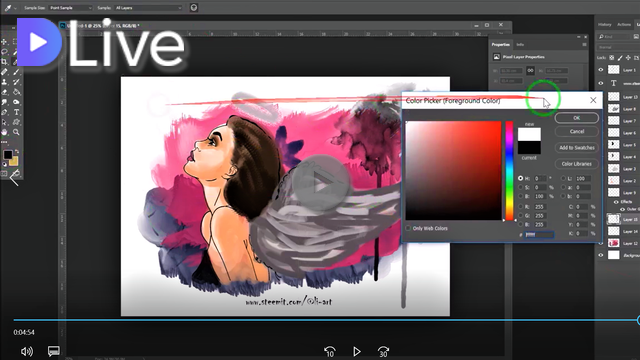Open the Edit Toolbar three-dots icon

4,142
